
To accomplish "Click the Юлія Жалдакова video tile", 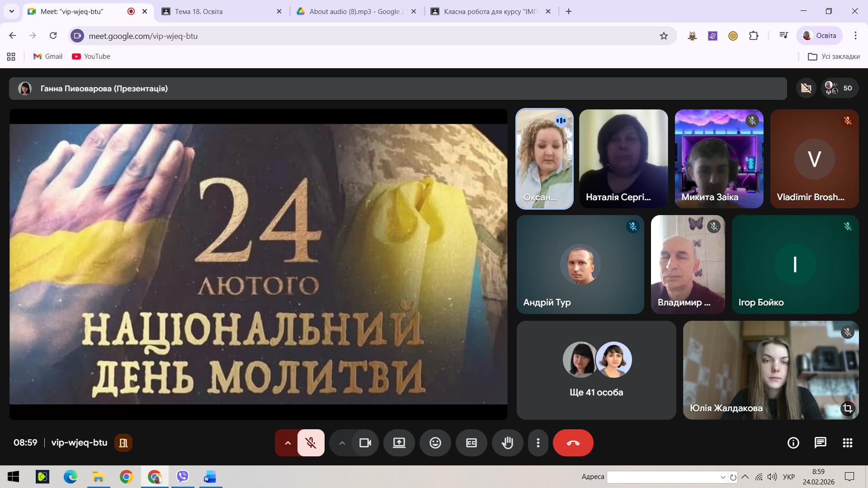I will 770,371.
